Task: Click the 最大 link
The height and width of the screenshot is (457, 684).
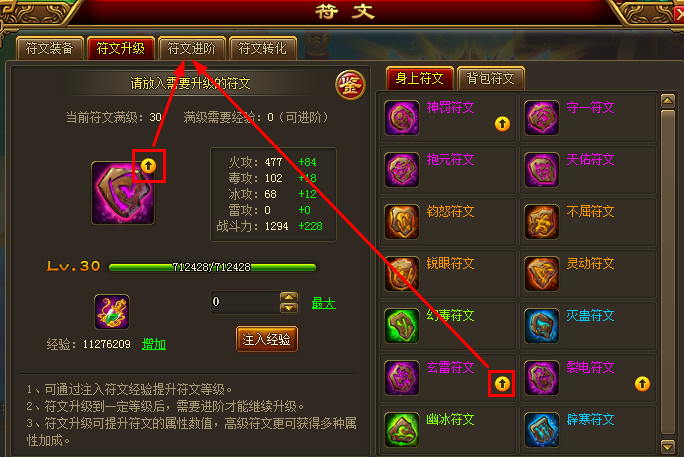Action: (x=324, y=303)
